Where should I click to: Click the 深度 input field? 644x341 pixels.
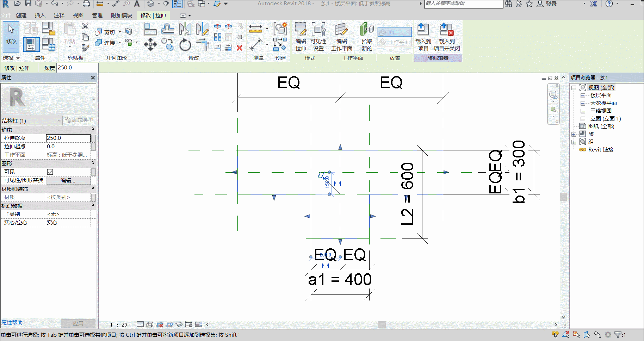(77, 68)
